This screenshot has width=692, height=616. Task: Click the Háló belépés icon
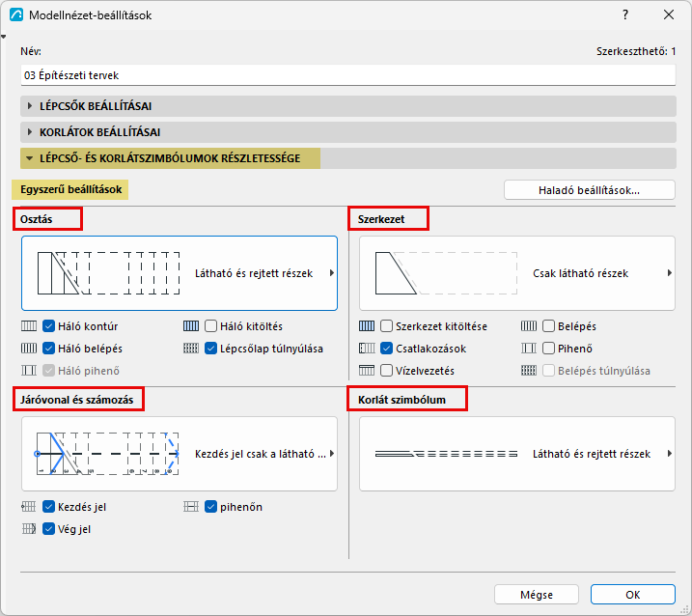[29, 348]
